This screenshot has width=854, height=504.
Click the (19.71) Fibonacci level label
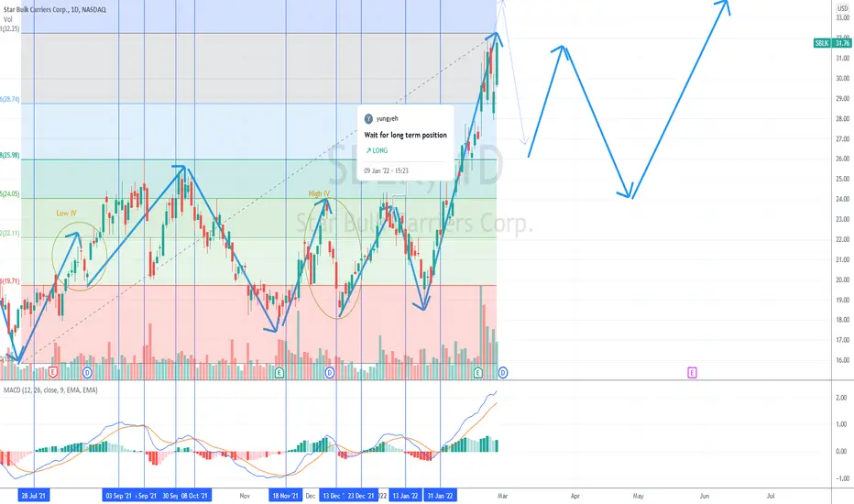[x=10, y=281]
